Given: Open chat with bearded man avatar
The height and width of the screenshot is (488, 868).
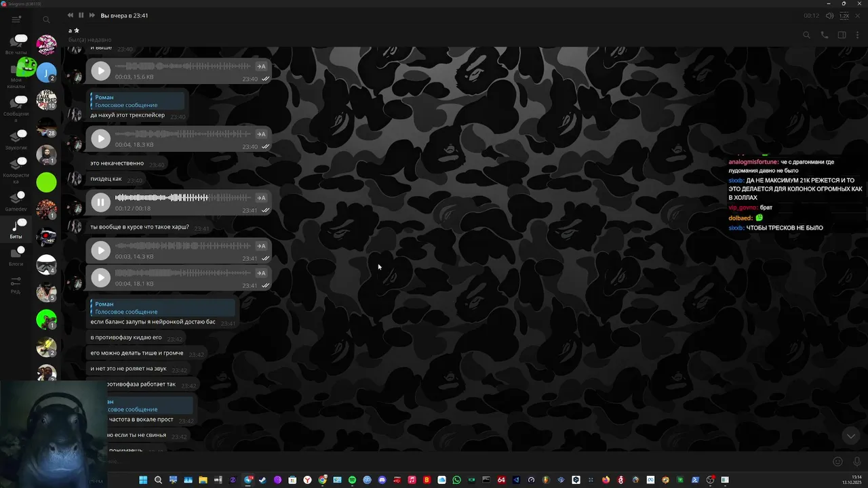Looking at the screenshot, I should coord(46,155).
